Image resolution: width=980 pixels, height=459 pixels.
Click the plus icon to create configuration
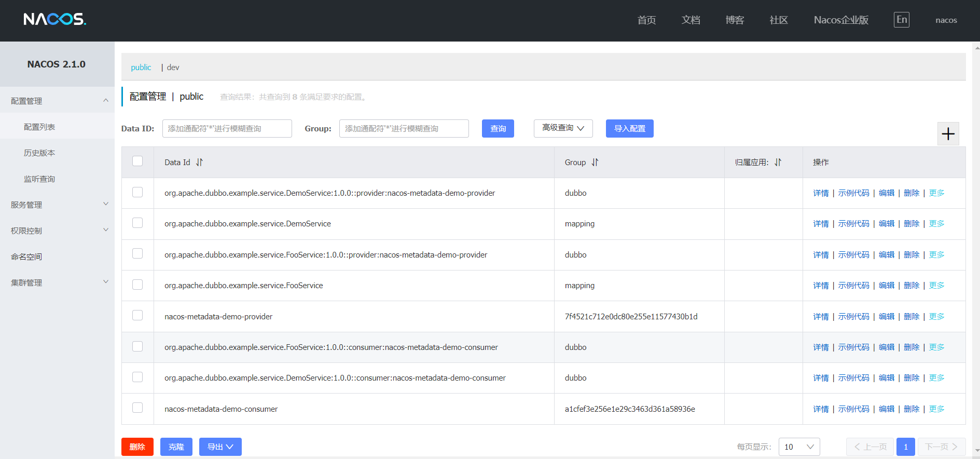[x=948, y=134]
